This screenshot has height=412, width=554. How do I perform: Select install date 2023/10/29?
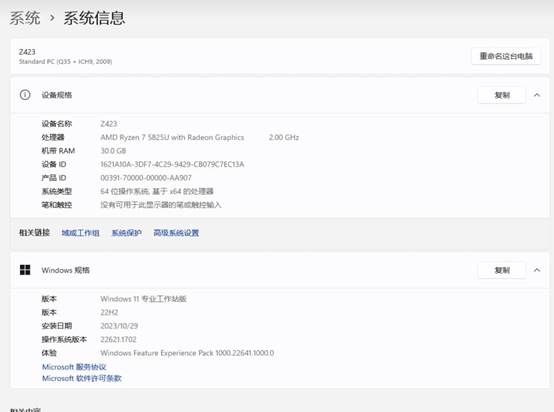[119, 326]
